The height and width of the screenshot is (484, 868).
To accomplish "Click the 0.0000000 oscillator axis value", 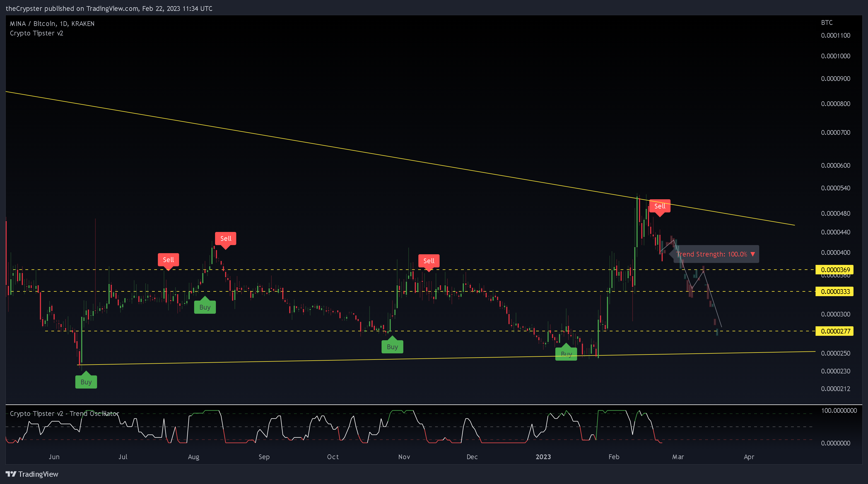I will pos(835,443).
